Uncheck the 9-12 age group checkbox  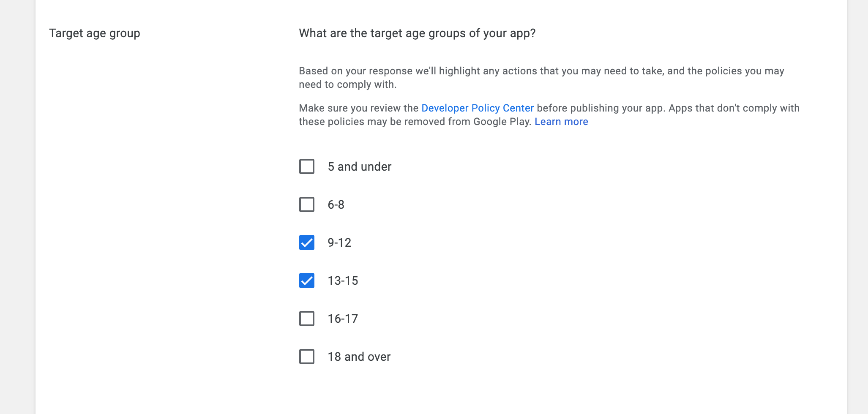(x=307, y=242)
